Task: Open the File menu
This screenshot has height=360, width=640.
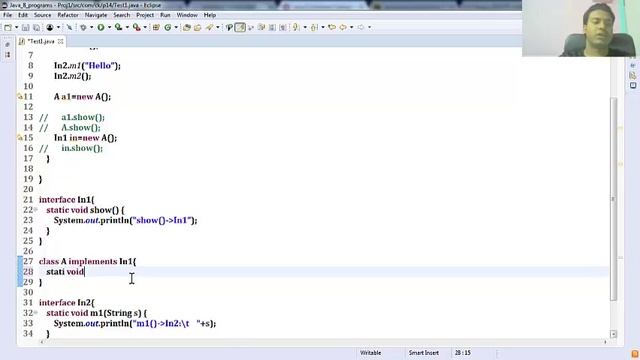Action: coord(7,15)
